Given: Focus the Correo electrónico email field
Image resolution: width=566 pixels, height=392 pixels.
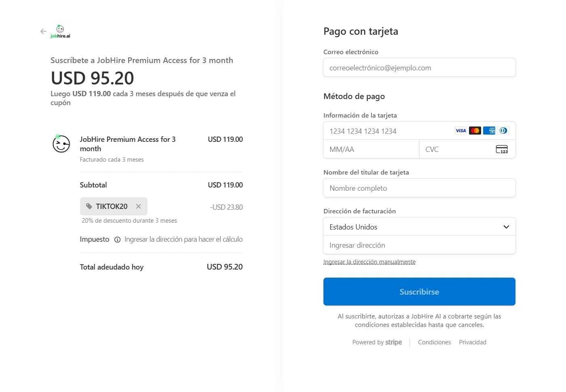Looking at the screenshot, I should coord(419,67).
